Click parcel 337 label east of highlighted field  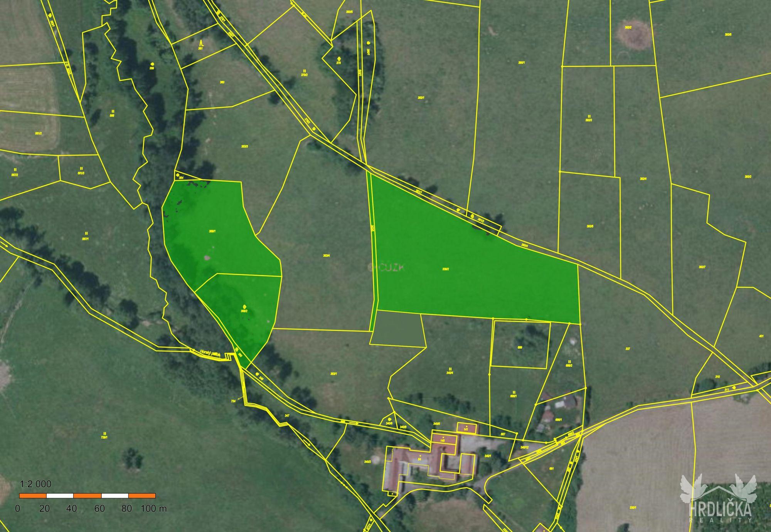(x=628, y=349)
